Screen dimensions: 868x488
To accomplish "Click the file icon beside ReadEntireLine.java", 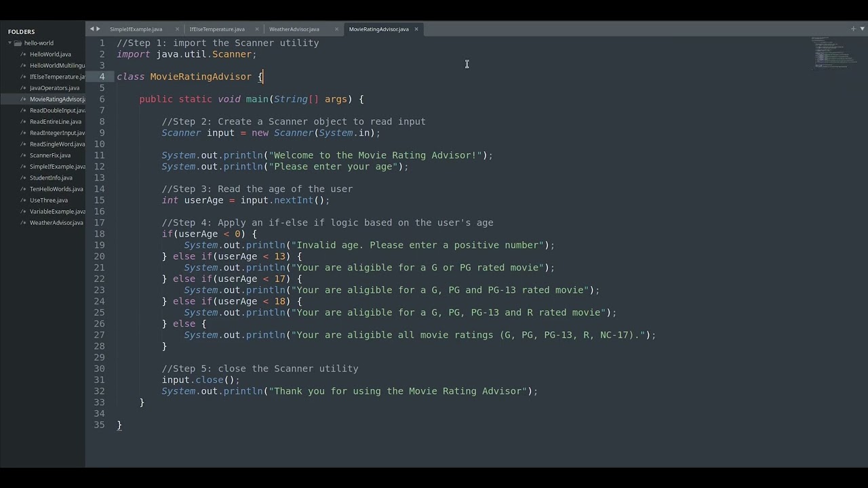I will coord(23,122).
